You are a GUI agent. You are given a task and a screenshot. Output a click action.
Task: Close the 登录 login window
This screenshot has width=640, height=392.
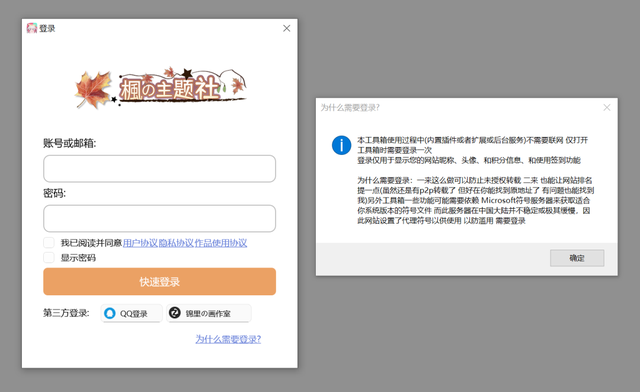click(287, 28)
